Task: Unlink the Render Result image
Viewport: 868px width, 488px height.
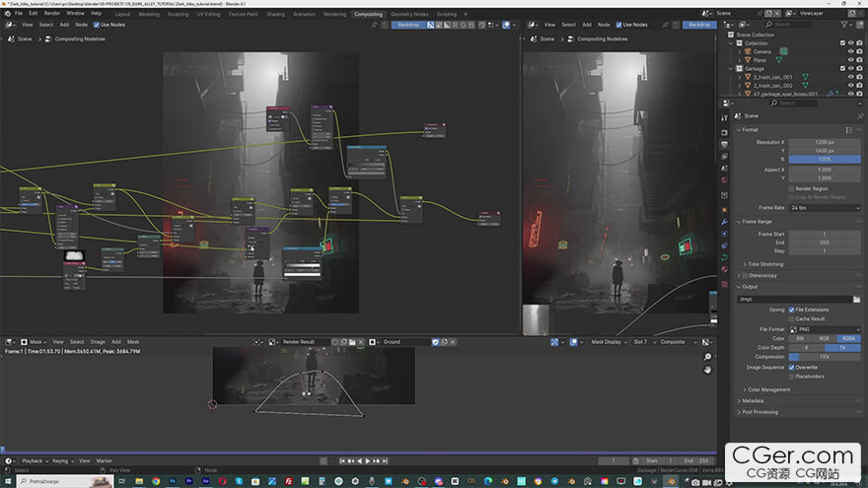Action: click(361, 342)
